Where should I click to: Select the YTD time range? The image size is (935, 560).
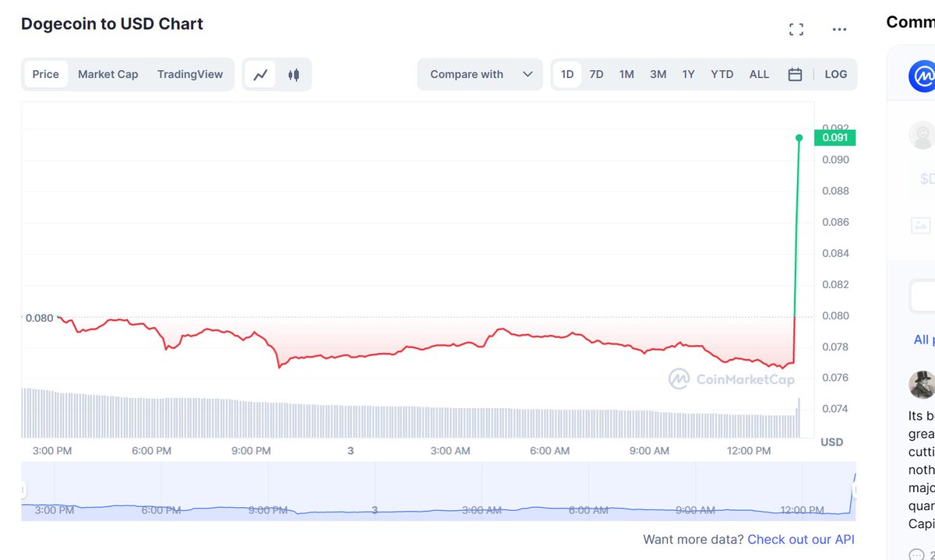(x=722, y=75)
